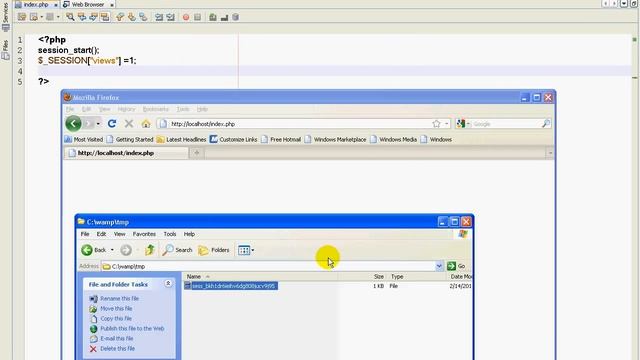Open Windows Marketplace bookmark
Viewport: 640px width, 360px height.
[x=335, y=139]
